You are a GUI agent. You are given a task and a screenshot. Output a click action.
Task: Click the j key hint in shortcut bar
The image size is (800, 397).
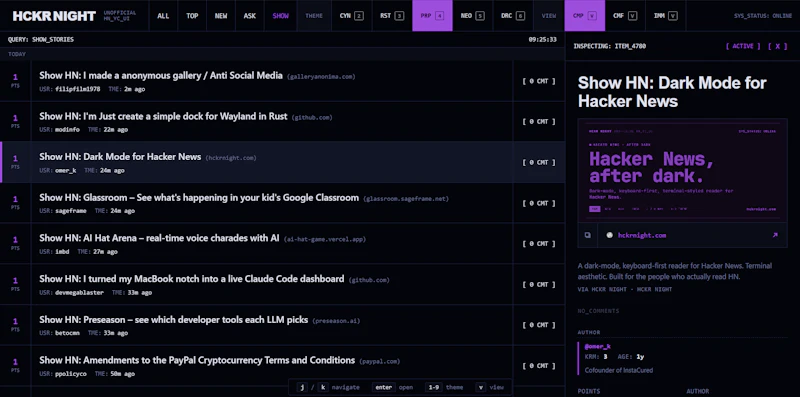coord(302,387)
